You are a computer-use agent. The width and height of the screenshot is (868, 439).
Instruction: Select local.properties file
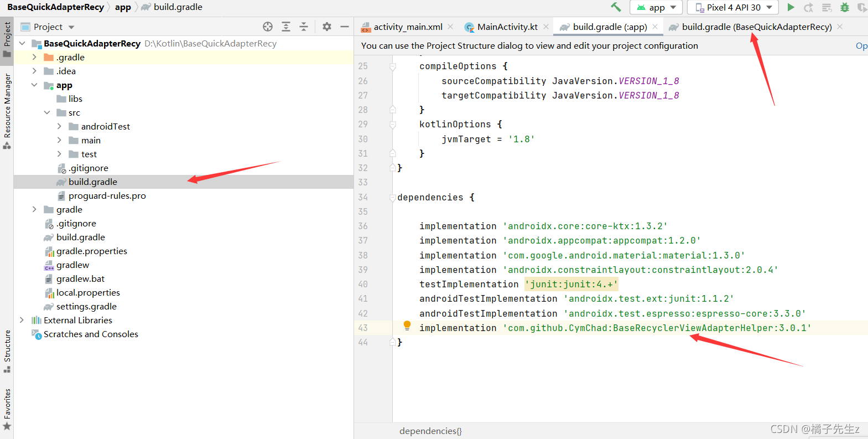[88, 292]
